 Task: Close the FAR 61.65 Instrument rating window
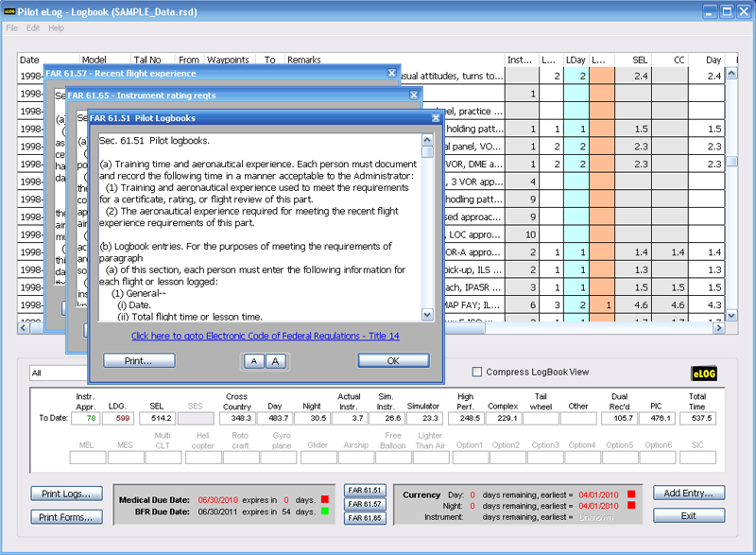pos(414,95)
